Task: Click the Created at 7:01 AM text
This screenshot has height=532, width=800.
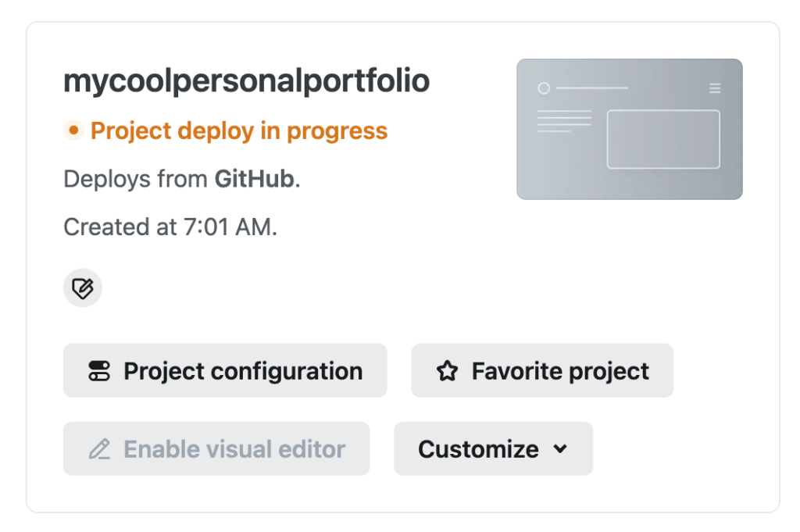Action: pyautogui.click(x=170, y=227)
